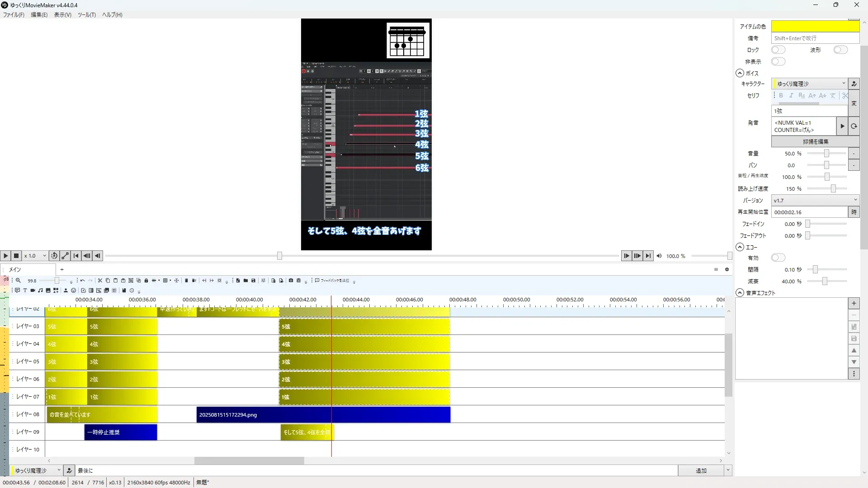Click the save floppy icon in timeline toolbar
Screen dimensions: 868x488
[253, 281]
